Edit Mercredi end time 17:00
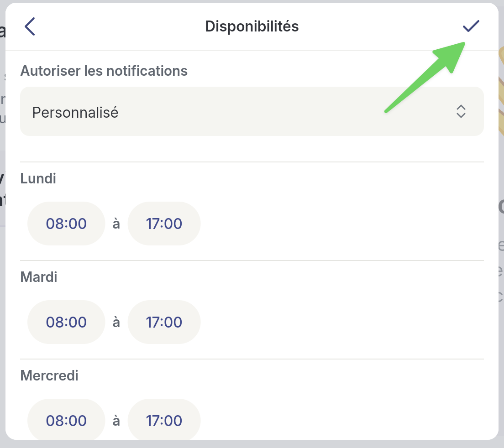504x448 pixels. (x=164, y=420)
